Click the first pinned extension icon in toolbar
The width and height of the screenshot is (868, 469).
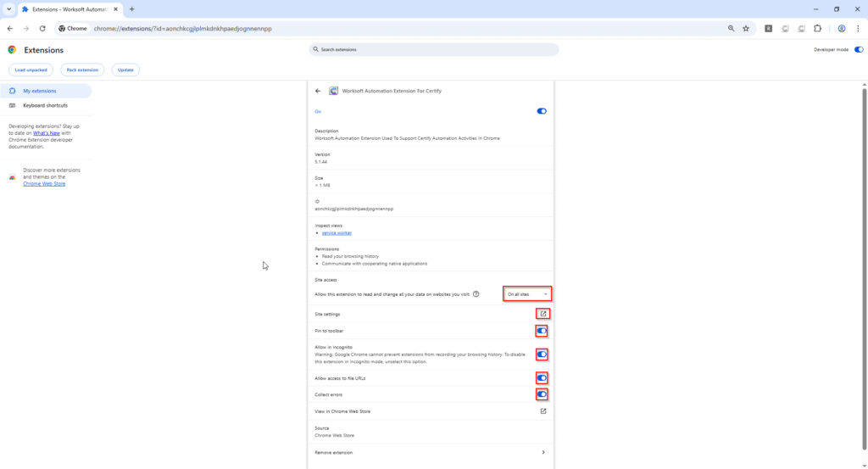(x=768, y=28)
